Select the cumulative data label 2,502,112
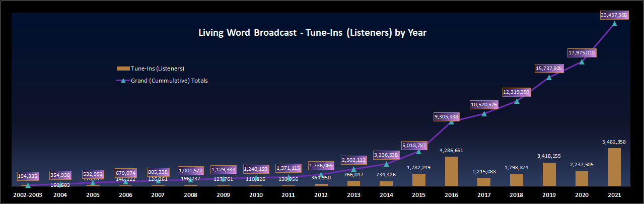The height and width of the screenshot is (204, 644). click(x=353, y=160)
